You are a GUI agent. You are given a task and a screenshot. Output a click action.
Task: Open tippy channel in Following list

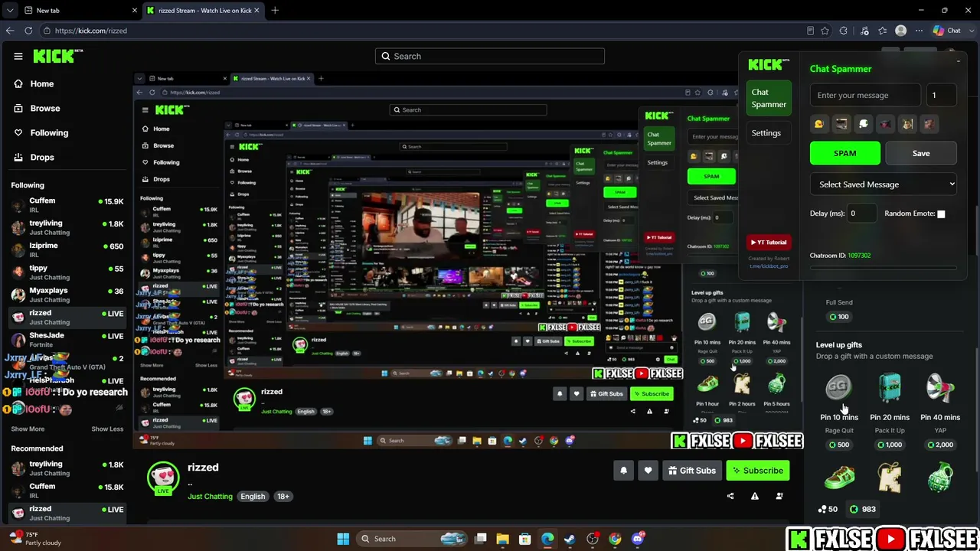(x=67, y=272)
